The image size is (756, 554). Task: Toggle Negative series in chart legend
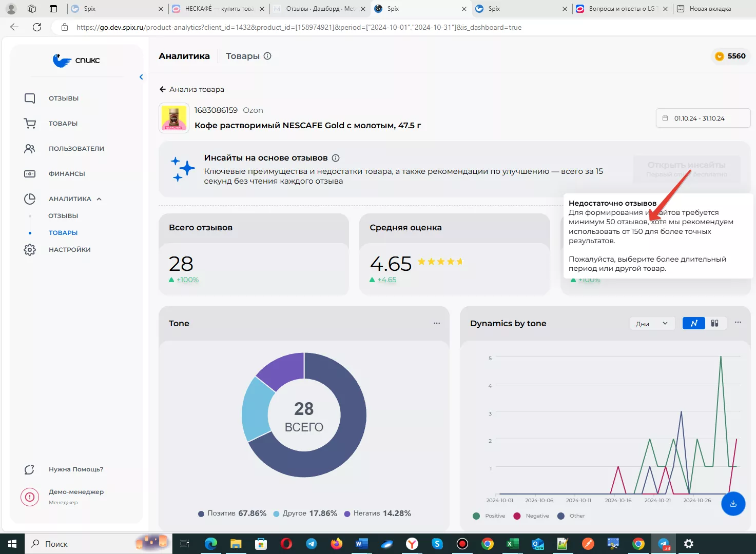point(531,516)
